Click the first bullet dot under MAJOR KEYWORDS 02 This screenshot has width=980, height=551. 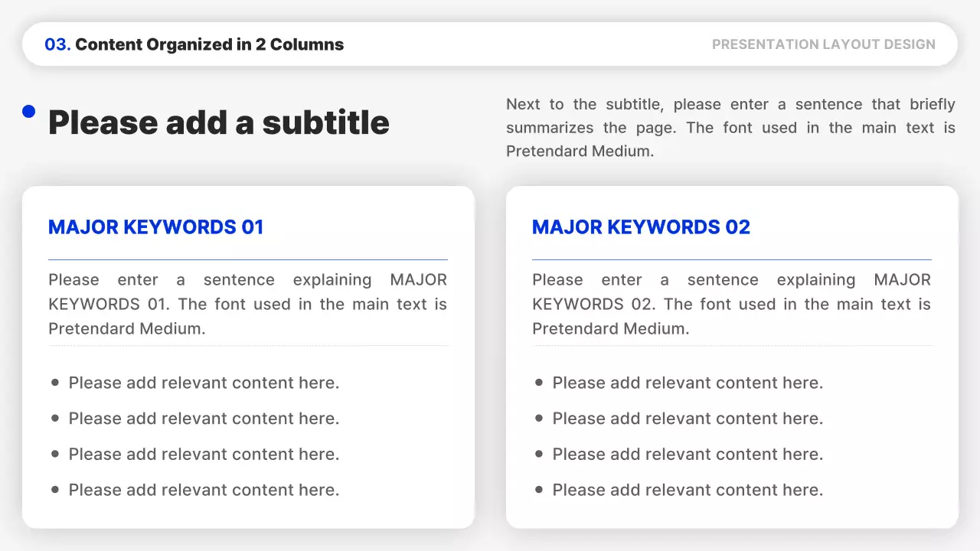(539, 382)
